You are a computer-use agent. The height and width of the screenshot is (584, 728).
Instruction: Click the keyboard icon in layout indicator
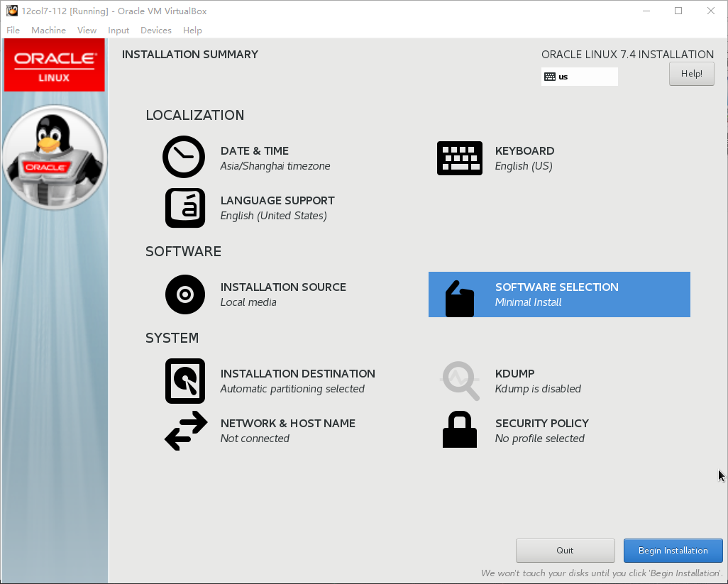click(x=550, y=77)
